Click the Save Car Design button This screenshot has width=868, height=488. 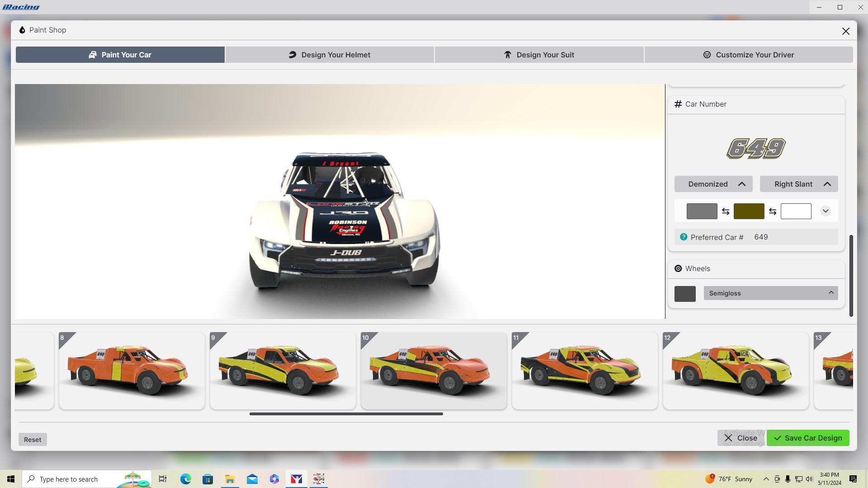[807, 438]
